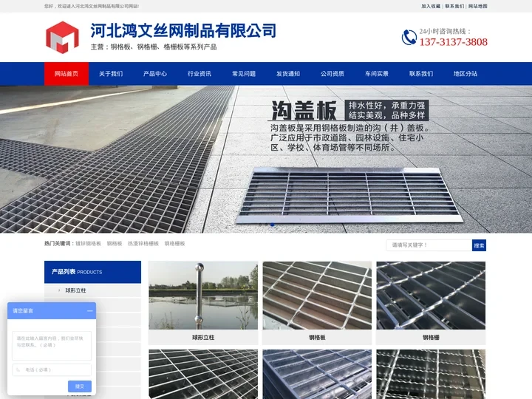The image size is (532, 399).
Task: Click the 河北鸿文丝网制品有限公司 title
Action: coord(183,31)
